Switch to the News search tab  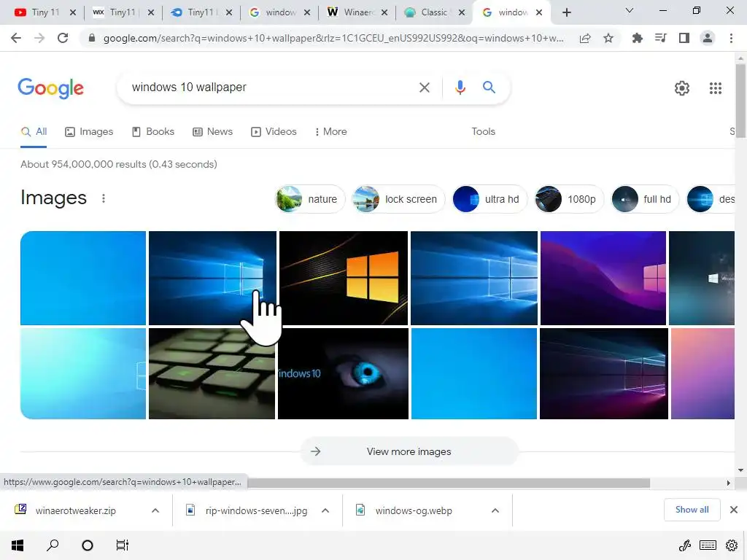click(x=212, y=131)
